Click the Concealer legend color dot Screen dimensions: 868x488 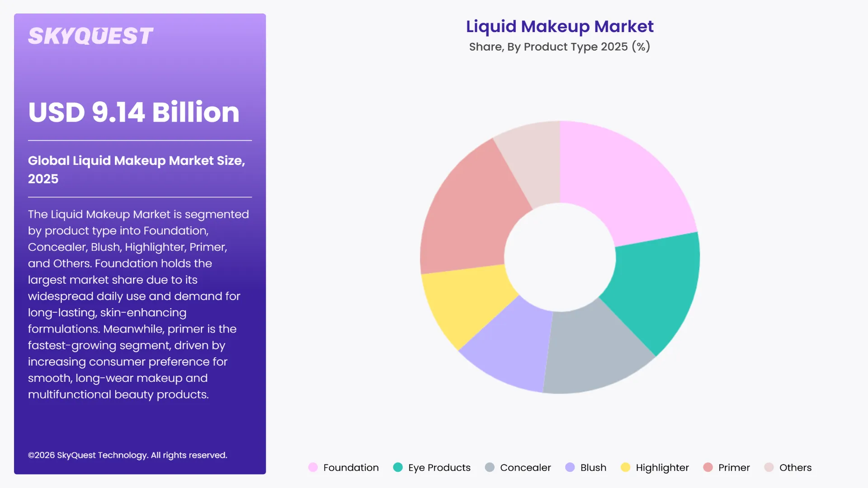pyautogui.click(x=490, y=467)
